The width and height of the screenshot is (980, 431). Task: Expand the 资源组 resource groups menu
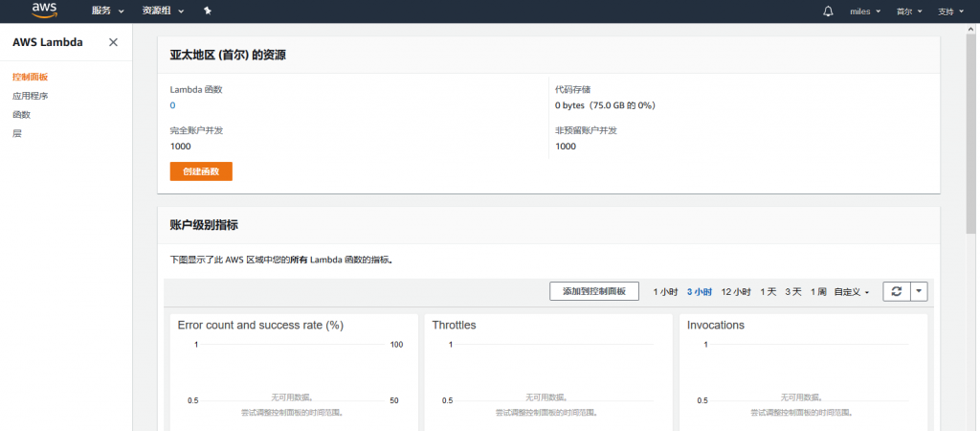point(163,11)
